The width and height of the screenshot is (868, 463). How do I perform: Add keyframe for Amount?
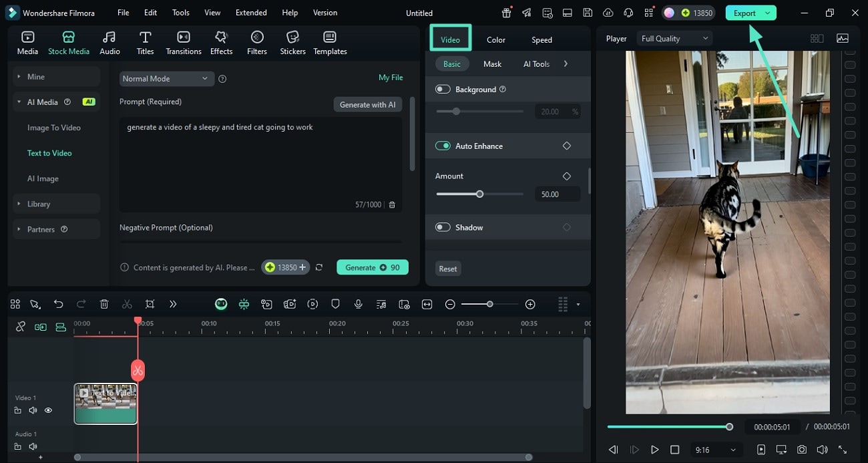(x=567, y=176)
